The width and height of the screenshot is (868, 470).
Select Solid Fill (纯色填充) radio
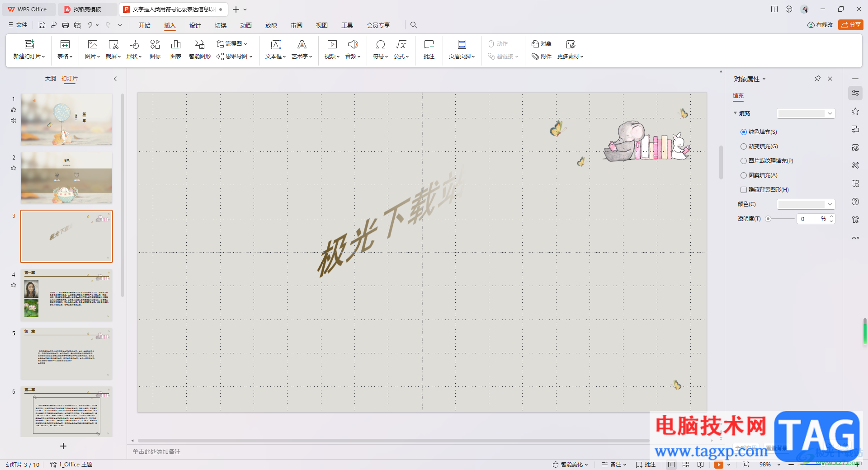coord(744,132)
